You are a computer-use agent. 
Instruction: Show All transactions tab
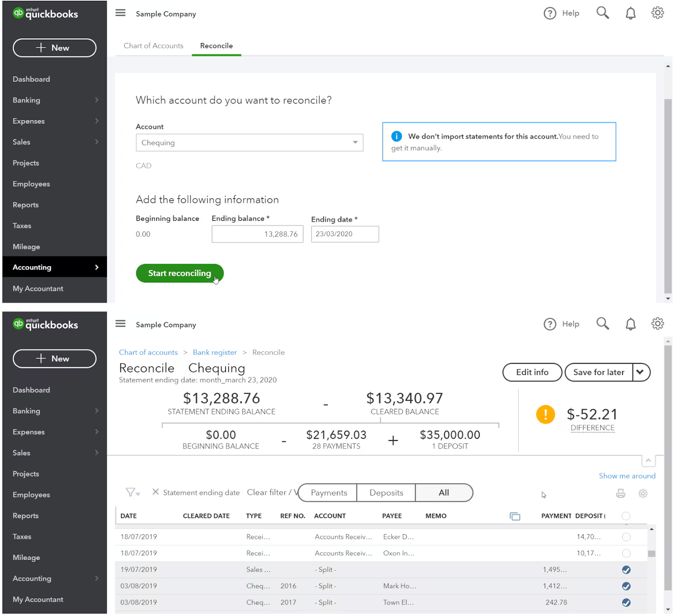pyautogui.click(x=444, y=493)
